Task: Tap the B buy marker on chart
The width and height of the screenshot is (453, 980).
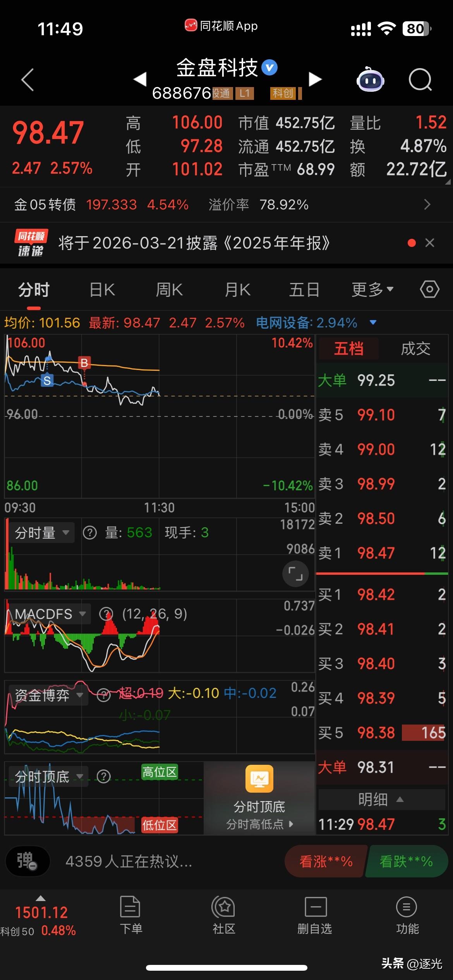Action: pos(84,363)
